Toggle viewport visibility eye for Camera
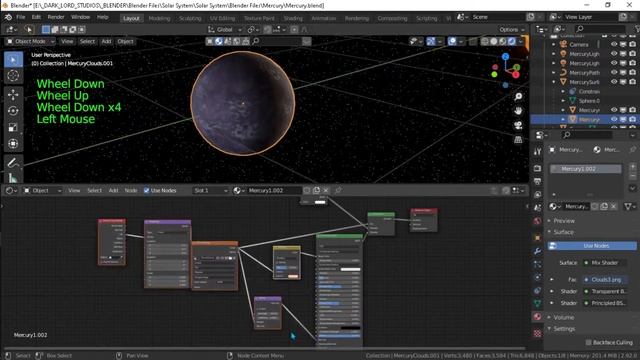Screen dimensions: 640x360 pyautogui.click(x=614, y=44)
